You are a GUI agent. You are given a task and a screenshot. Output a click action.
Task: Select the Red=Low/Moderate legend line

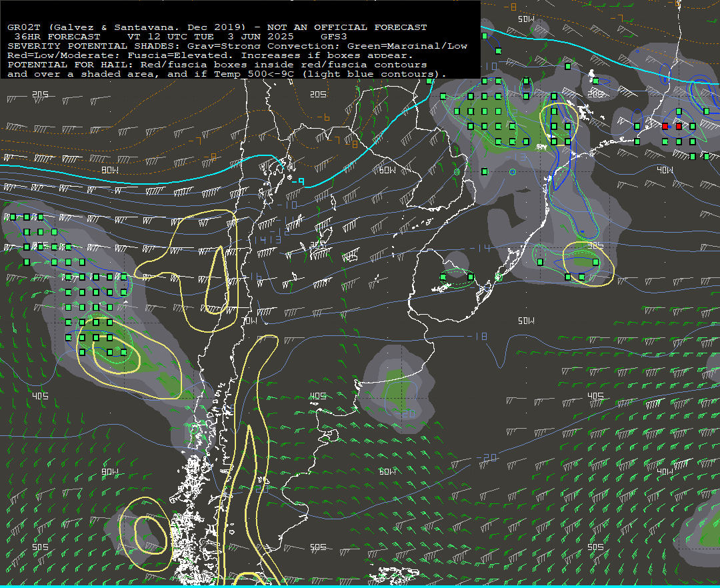click(x=210, y=55)
